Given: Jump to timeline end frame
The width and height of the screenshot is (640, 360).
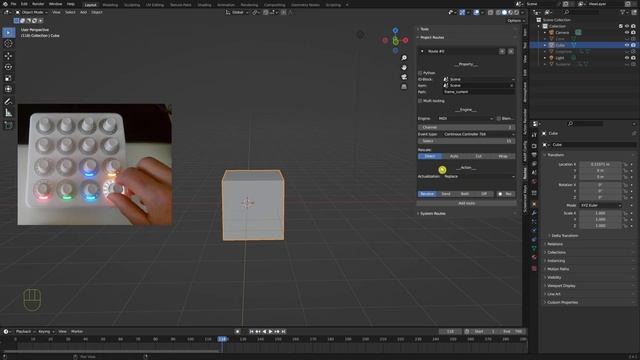Looking at the screenshot, I should [283, 331].
